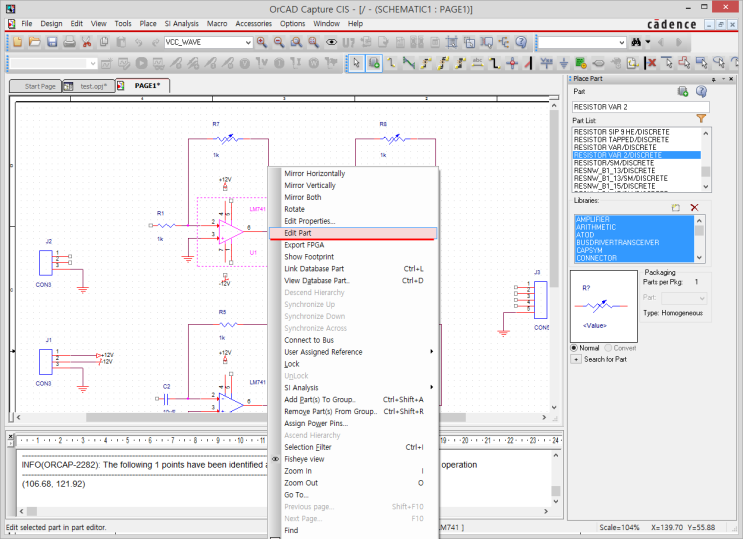Select the Place Bus Entry tool

[528, 63]
